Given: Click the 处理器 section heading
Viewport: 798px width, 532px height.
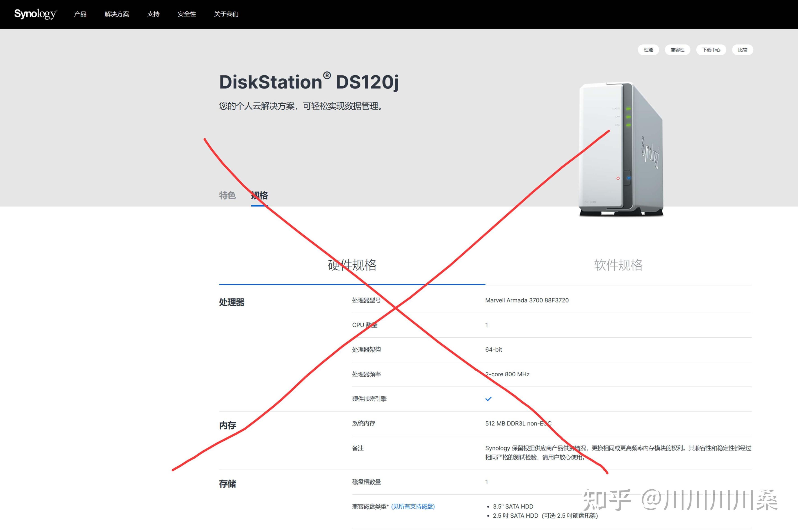Looking at the screenshot, I should tap(232, 302).
